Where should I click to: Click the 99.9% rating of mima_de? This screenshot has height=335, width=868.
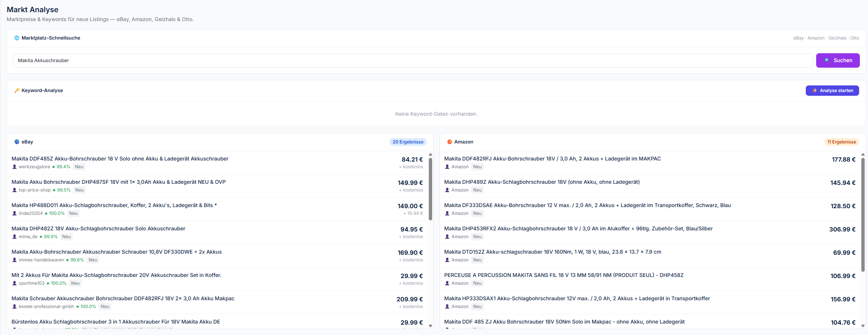pyautogui.click(x=49, y=237)
